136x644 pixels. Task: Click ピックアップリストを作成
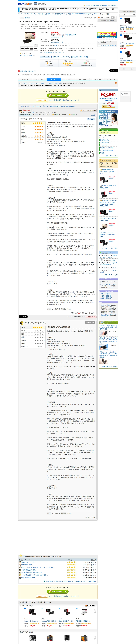(x=107, y=46)
